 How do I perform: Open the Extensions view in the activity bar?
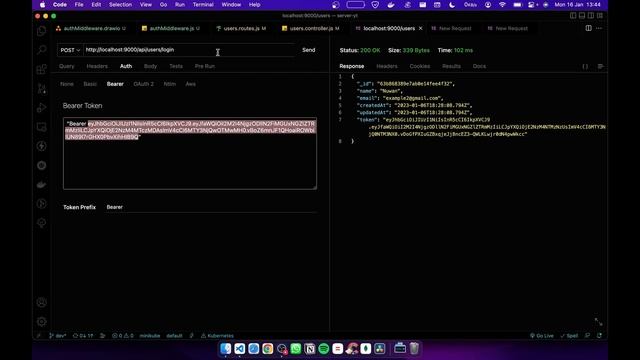pos(42,69)
